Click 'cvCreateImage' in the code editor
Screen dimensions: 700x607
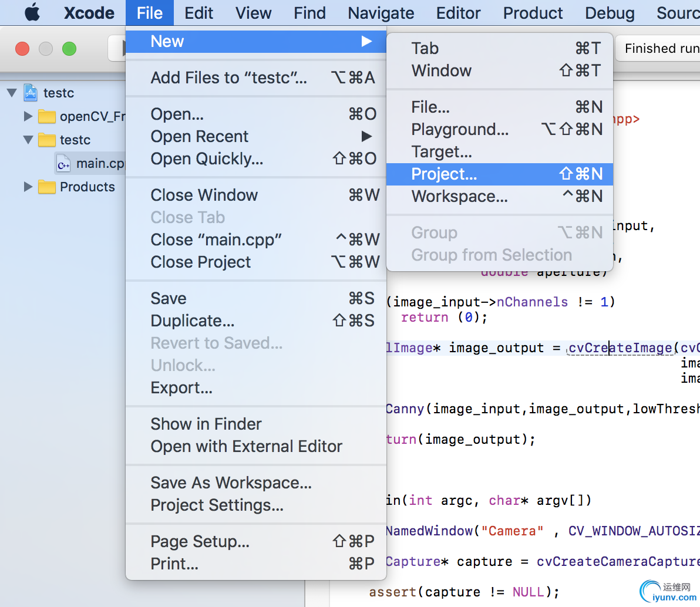[x=620, y=348]
